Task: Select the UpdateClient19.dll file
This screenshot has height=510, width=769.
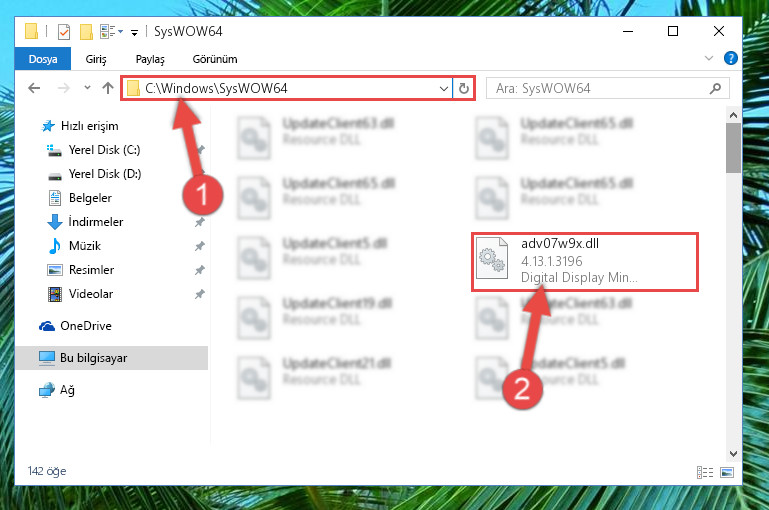Action: pos(315,317)
